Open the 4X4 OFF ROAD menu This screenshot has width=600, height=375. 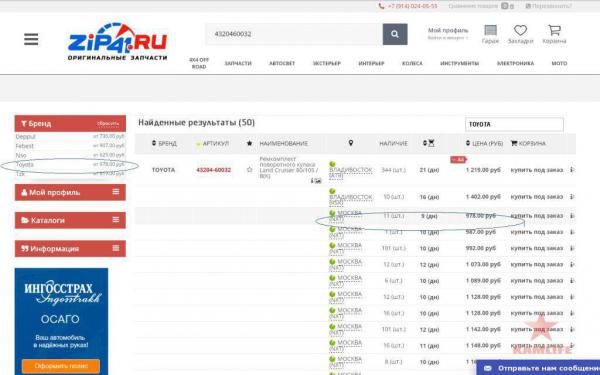pos(199,63)
